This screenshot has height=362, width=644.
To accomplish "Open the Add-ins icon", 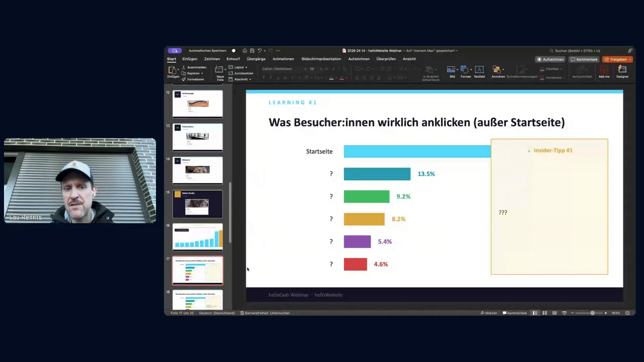I will click(604, 72).
